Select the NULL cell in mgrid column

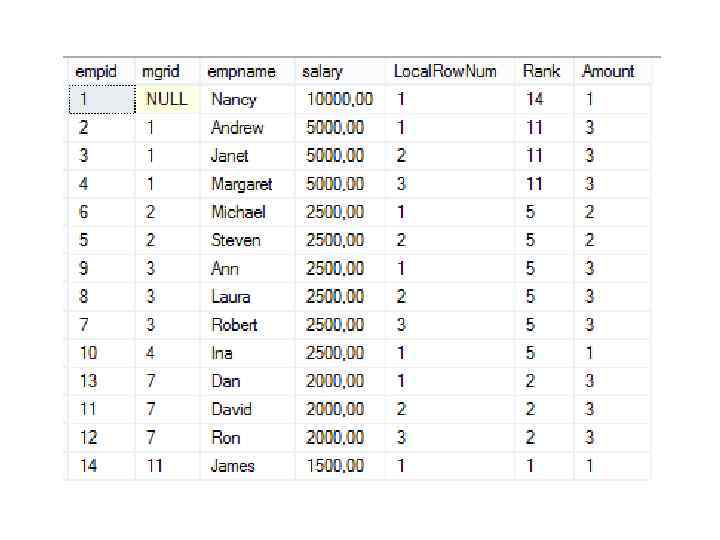(x=166, y=99)
